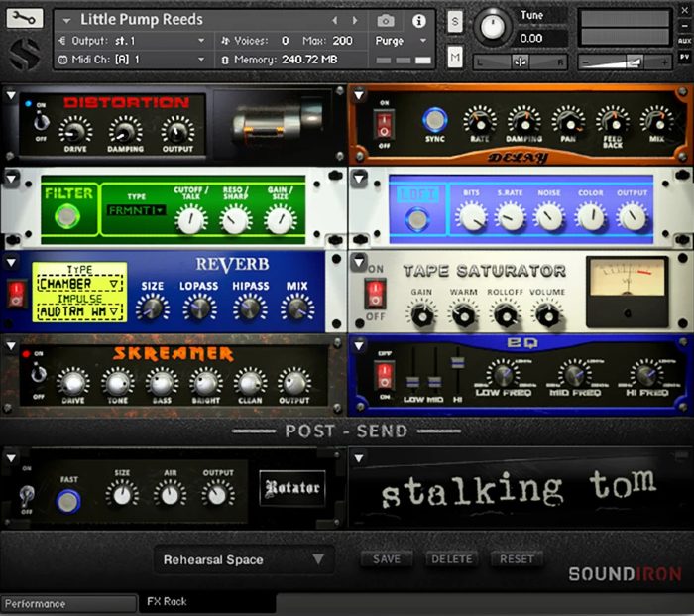694x616 pixels.
Task: Open the Purge dropdown menu
Action: 401,41
